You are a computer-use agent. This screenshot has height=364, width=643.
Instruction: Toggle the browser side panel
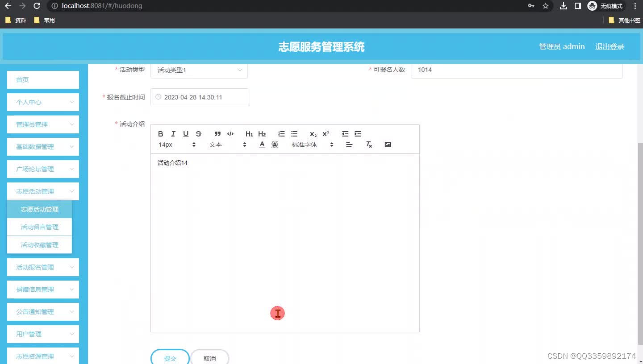click(x=577, y=6)
